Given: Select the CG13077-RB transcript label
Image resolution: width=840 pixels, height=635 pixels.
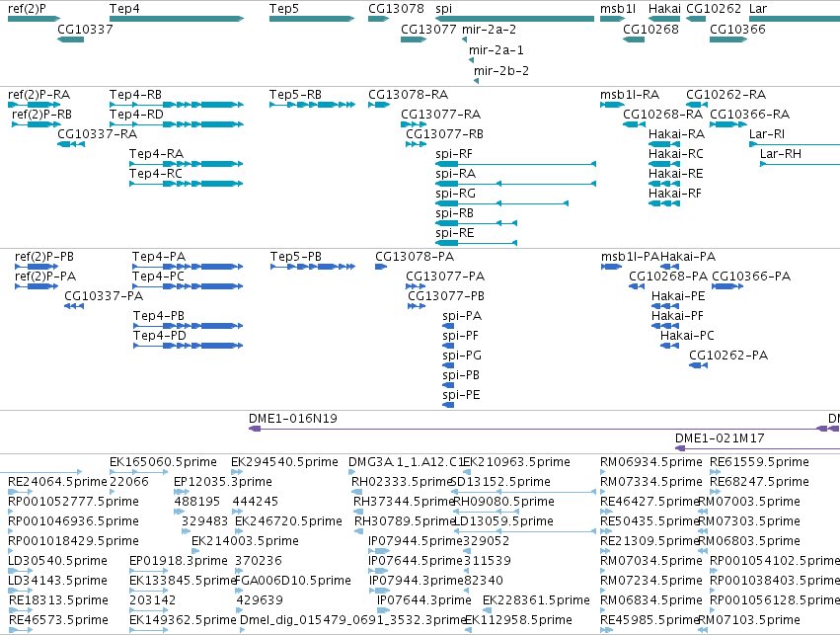Looking at the screenshot, I should 444,134.
